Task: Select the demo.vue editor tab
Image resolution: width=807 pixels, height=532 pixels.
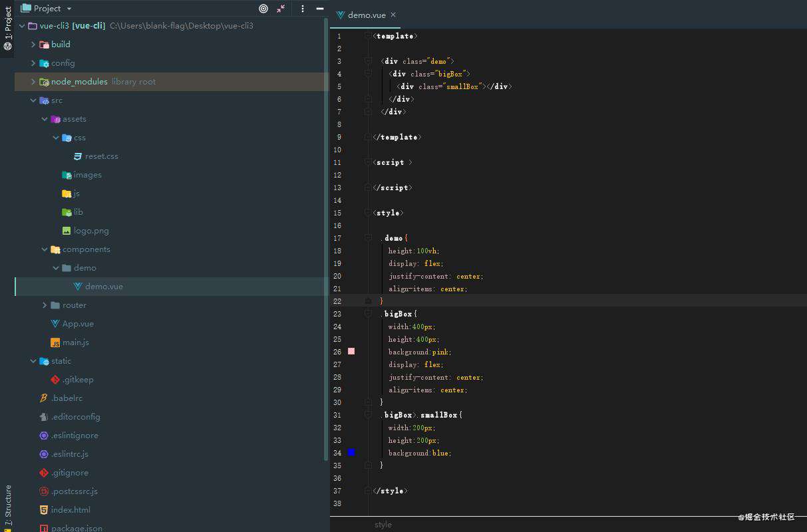Action: (366, 15)
